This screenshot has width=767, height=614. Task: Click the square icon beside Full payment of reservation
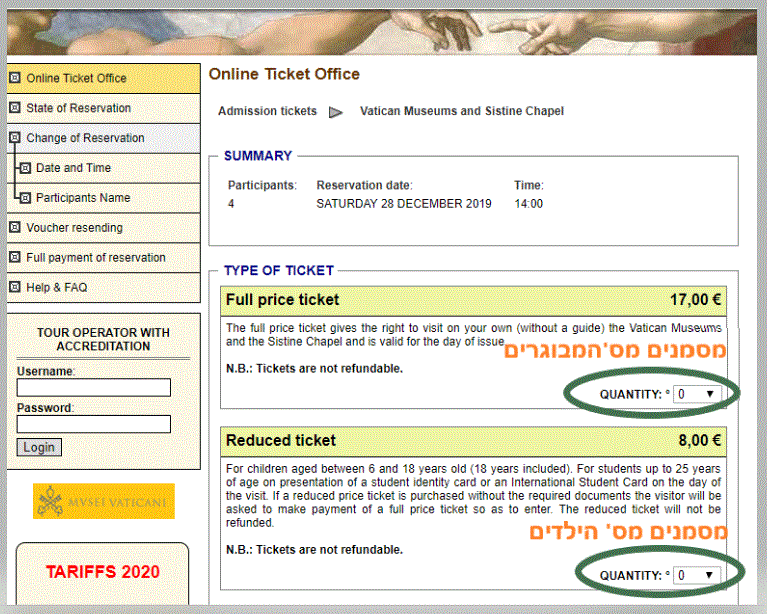click(15, 257)
